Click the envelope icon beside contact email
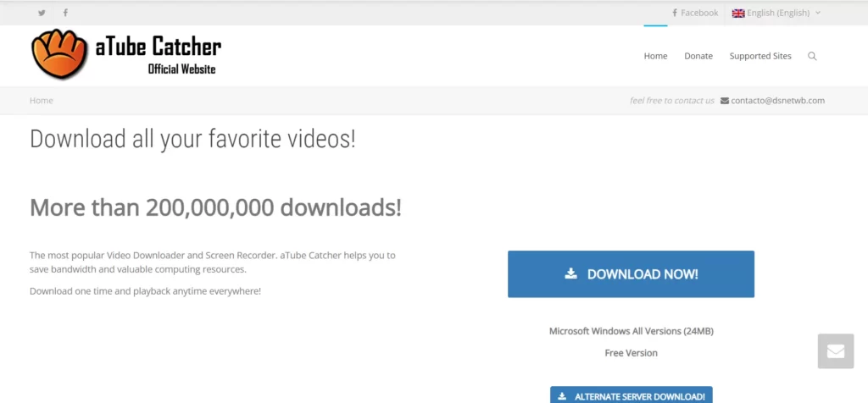Viewport: 868px width, 403px height. pyautogui.click(x=725, y=101)
